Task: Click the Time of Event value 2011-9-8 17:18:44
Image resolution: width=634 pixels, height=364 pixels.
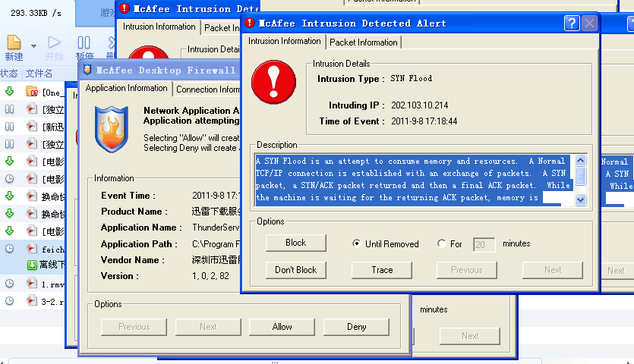Action: pos(424,121)
